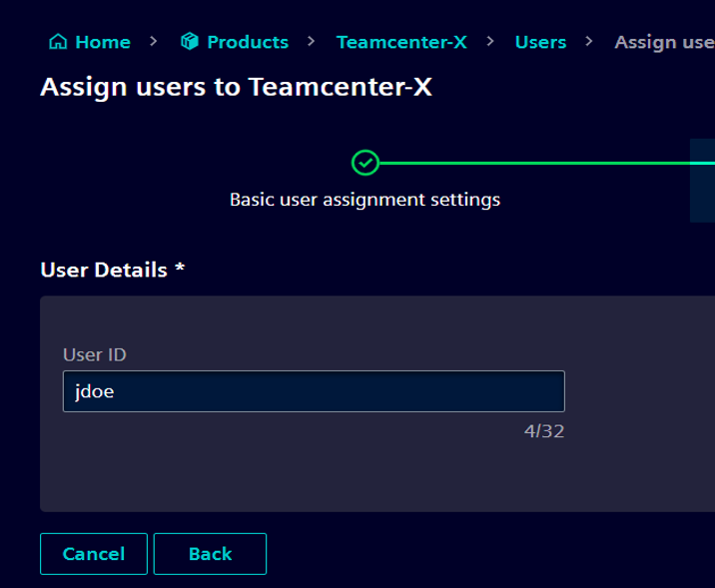The height and width of the screenshot is (588, 715).
Task: Click the completed step checkmark circle
Action: 365,163
